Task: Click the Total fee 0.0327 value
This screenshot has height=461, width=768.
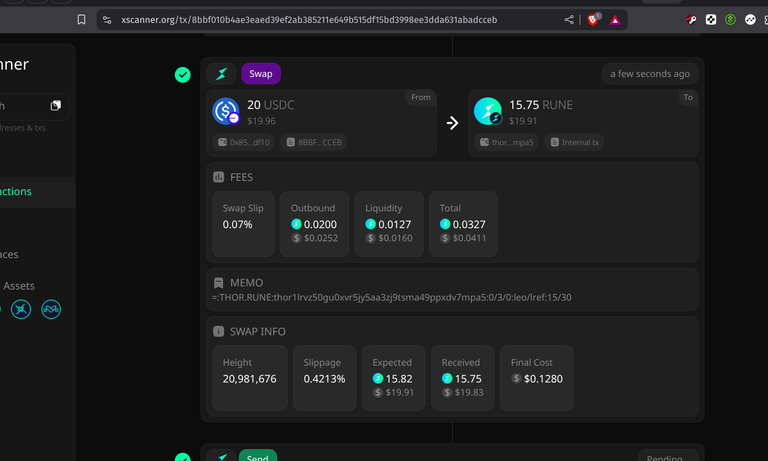Action: [x=469, y=224]
